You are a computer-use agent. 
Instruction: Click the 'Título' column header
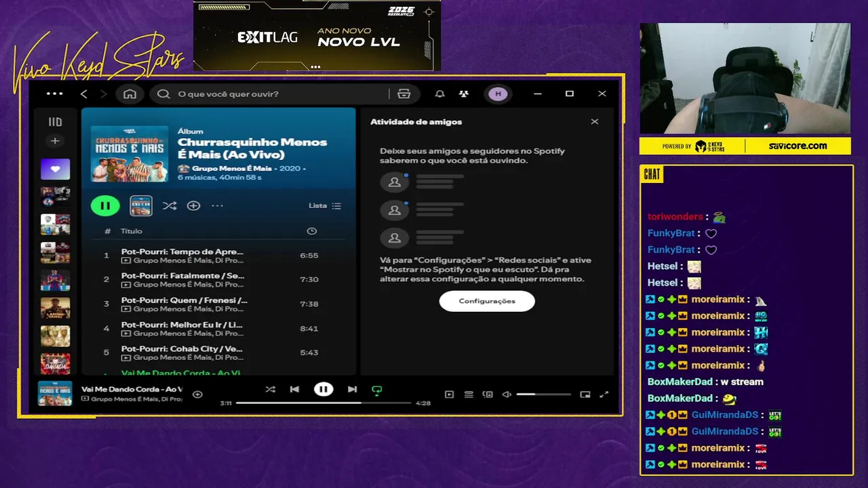[x=132, y=231]
